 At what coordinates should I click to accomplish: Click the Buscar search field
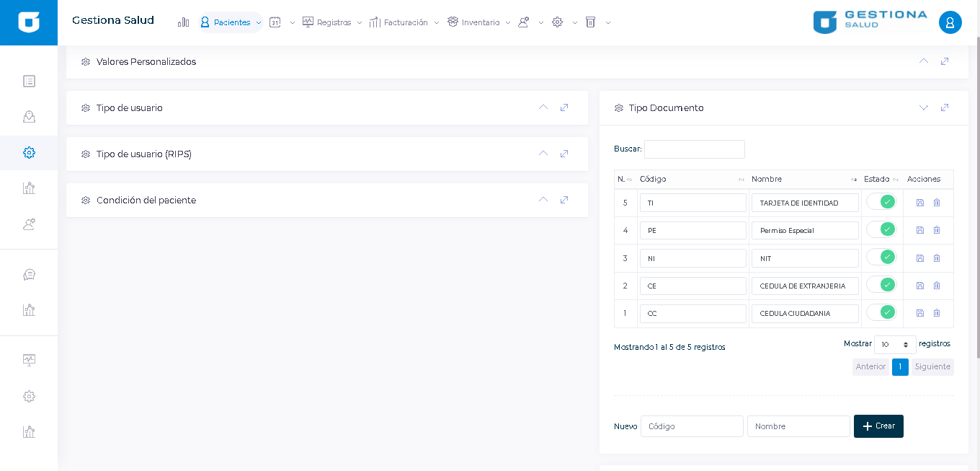pos(694,149)
